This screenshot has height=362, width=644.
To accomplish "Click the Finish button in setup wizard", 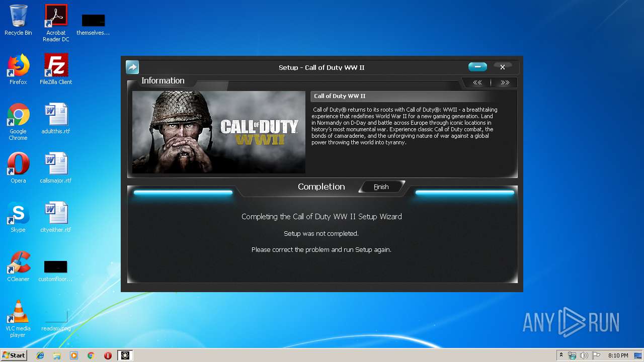I will (x=381, y=187).
